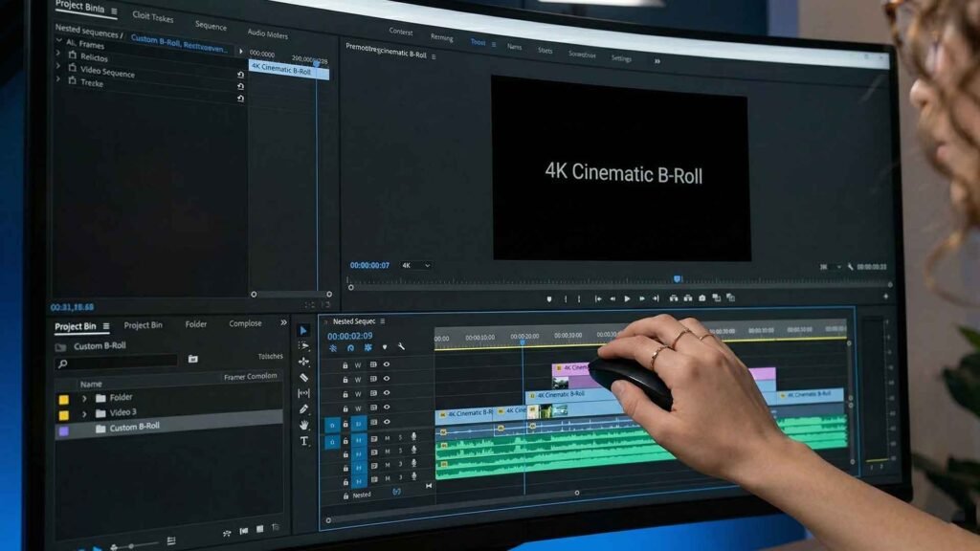This screenshot has width=980, height=551.
Task: Click the New Bin folder icon in Project Bin
Action: (x=192, y=359)
